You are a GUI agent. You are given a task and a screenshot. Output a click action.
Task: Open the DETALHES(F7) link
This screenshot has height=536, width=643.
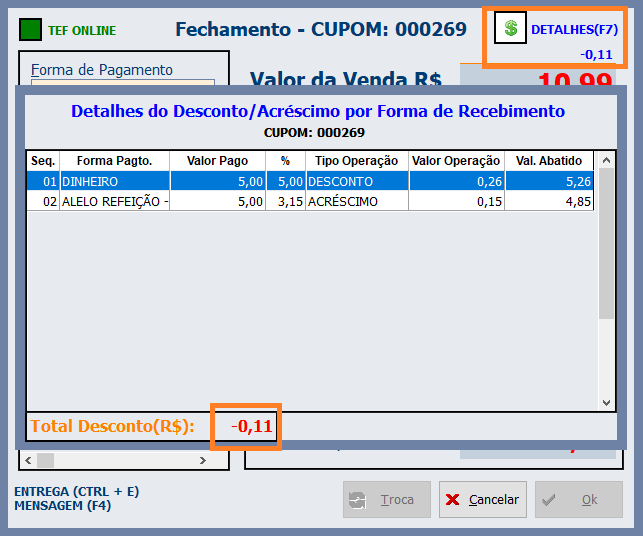click(x=574, y=30)
